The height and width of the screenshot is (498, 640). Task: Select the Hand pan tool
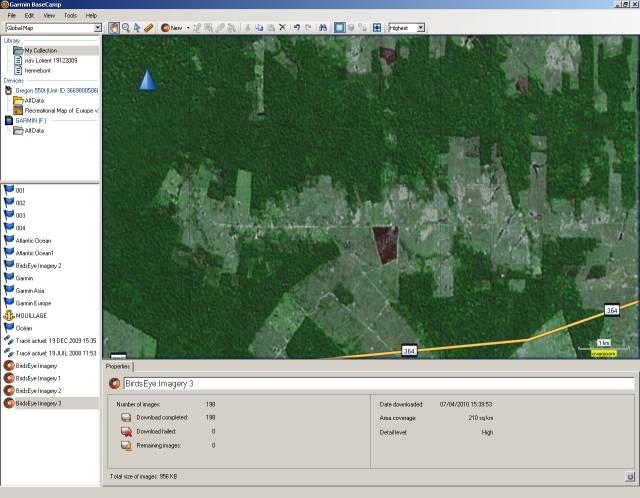(x=114, y=28)
